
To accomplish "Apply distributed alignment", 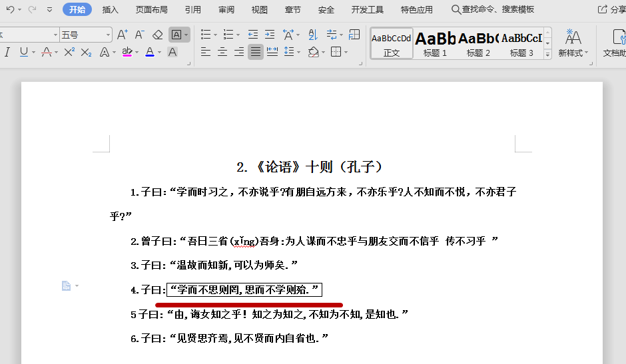I will pyautogui.click(x=272, y=52).
